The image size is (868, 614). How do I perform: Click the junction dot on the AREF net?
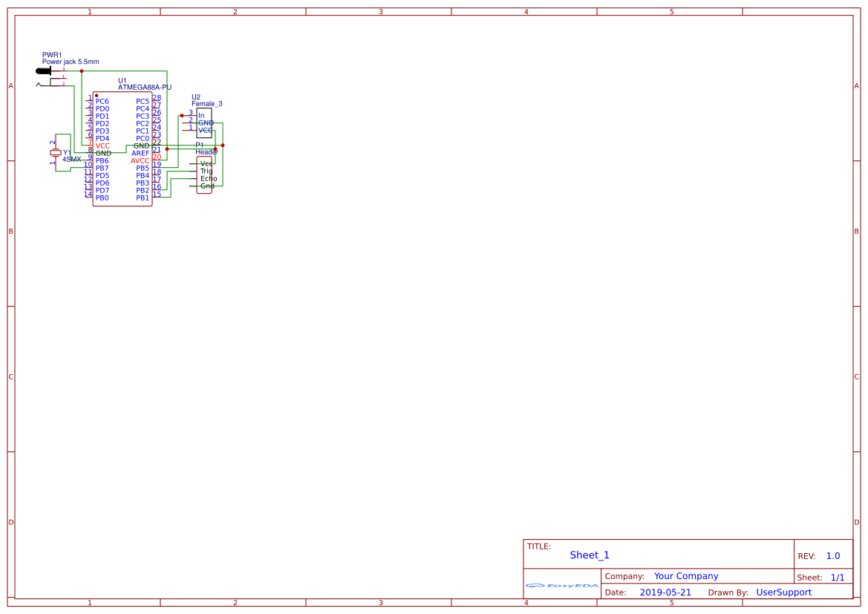pos(167,149)
